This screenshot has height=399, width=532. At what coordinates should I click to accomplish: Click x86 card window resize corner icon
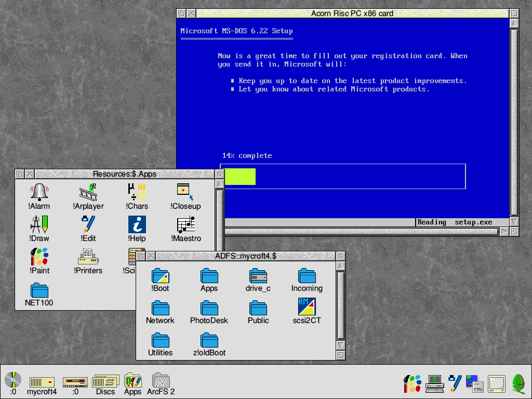pos(514,232)
